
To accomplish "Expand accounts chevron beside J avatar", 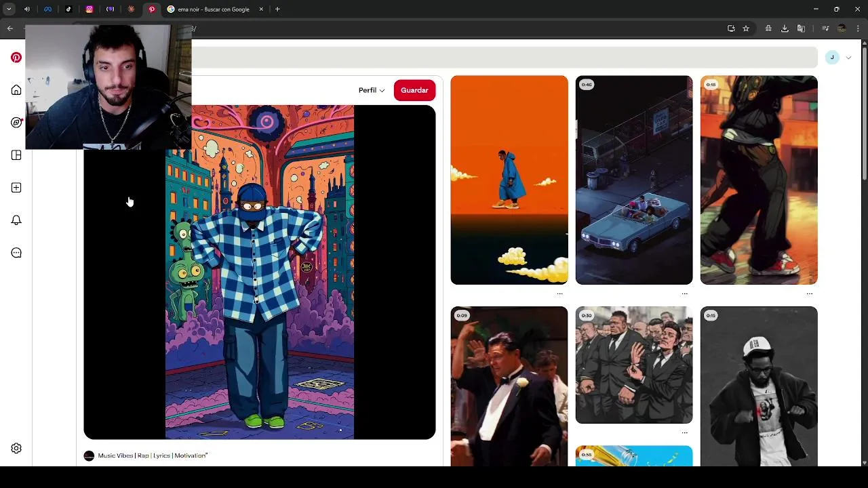I will (848, 58).
